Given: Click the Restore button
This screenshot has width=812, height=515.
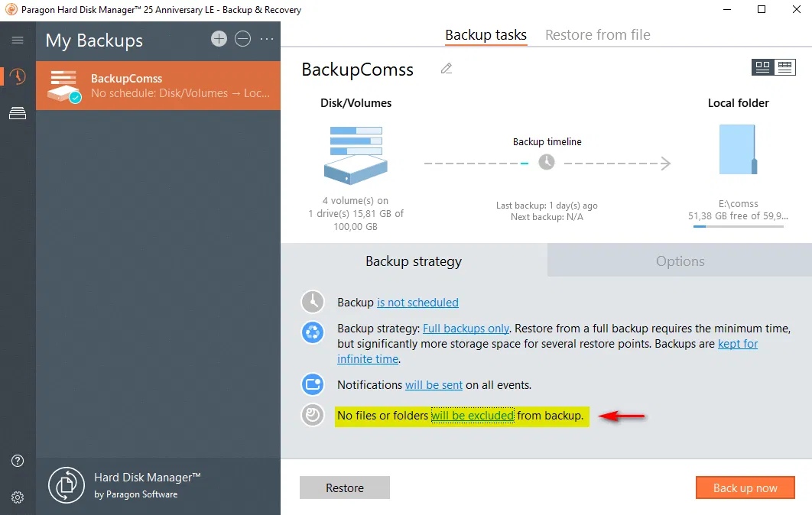Looking at the screenshot, I should click(x=345, y=487).
